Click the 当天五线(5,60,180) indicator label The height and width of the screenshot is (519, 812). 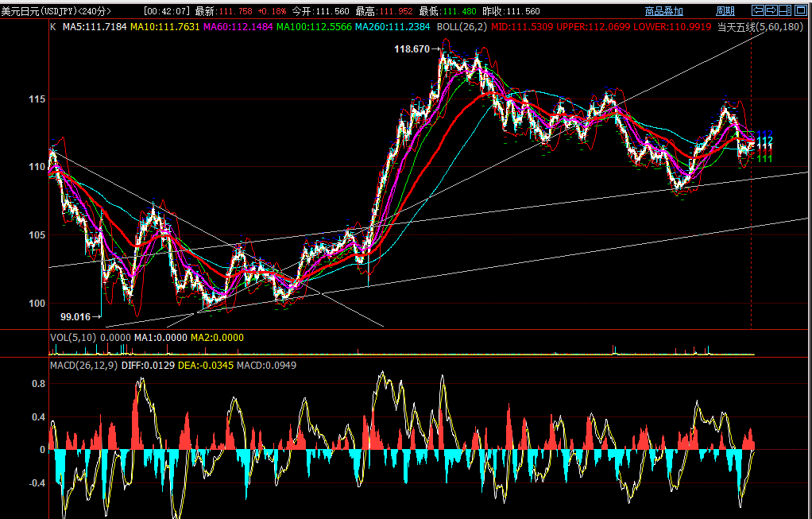click(760, 27)
